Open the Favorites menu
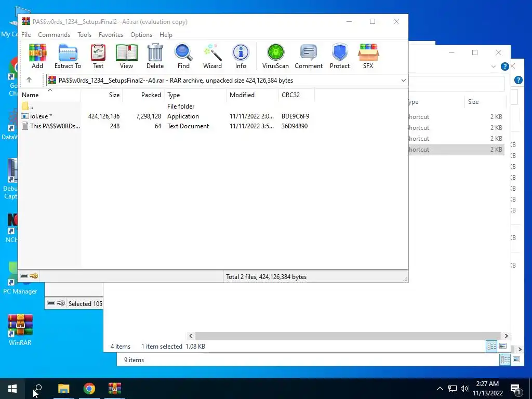This screenshot has width=532, height=399. tap(111, 35)
